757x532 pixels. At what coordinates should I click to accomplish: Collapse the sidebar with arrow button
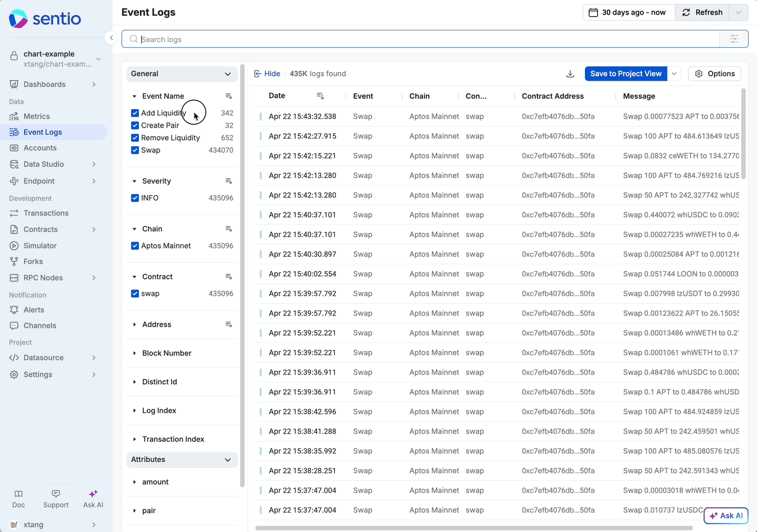[x=111, y=38]
